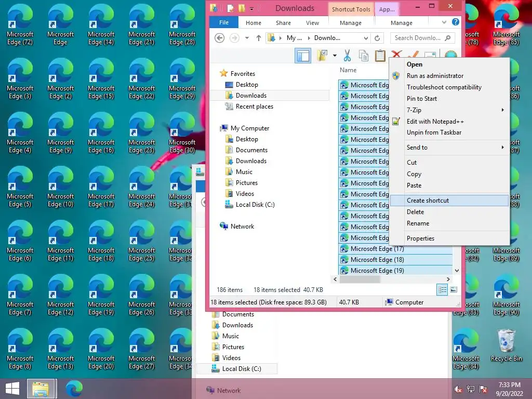Click the horizontal scrollbar right arrow

pyautogui.click(x=448, y=279)
